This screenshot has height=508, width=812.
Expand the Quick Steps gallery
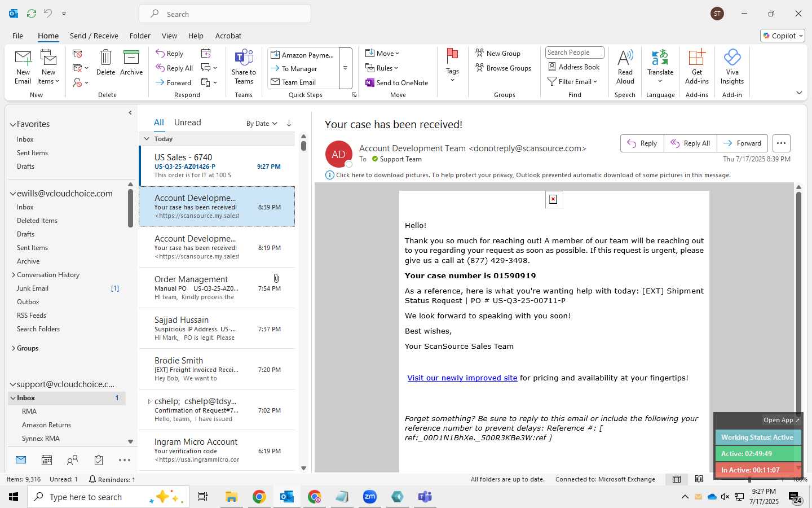(x=346, y=68)
